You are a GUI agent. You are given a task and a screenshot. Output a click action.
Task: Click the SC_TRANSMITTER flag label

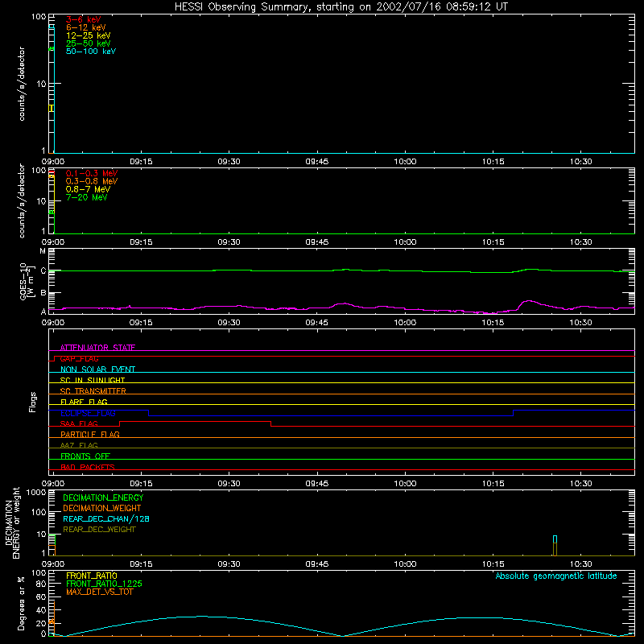click(93, 391)
